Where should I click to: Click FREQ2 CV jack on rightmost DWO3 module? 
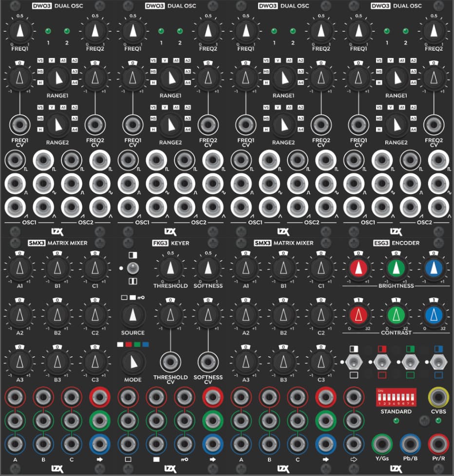(434, 125)
